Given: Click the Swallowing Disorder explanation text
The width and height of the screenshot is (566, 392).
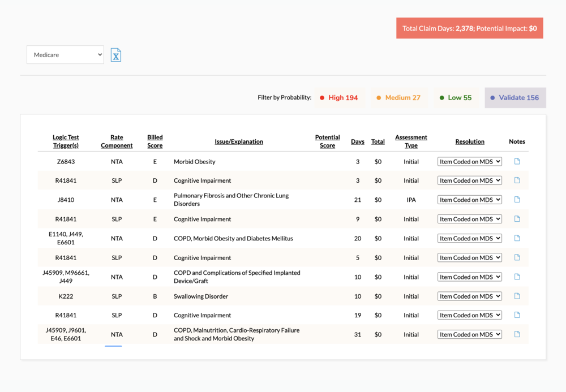Looking at the screenshot, I should click(201, 296).
